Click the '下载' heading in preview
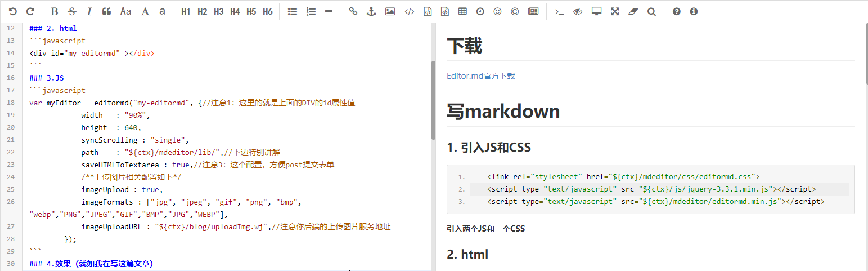This screenshot has height=271, width=868. (465, 46)
